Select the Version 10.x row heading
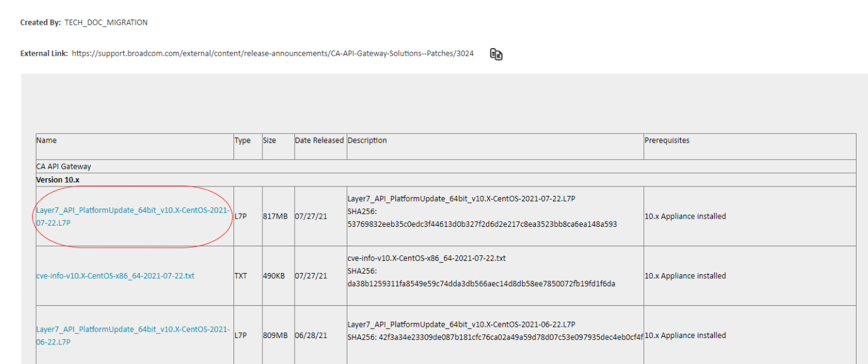868x364 pixels. [58, 179]
